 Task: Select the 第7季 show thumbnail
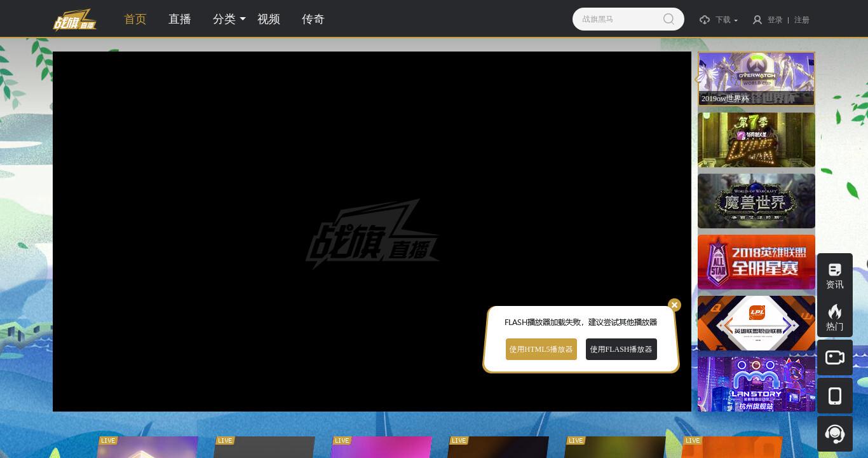(x=756, y=140)
